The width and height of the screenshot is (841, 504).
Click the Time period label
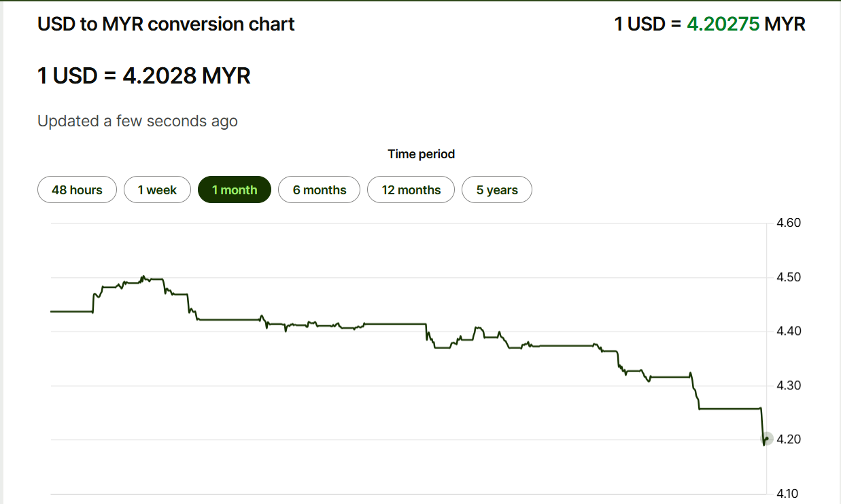[x=421, y=154]
